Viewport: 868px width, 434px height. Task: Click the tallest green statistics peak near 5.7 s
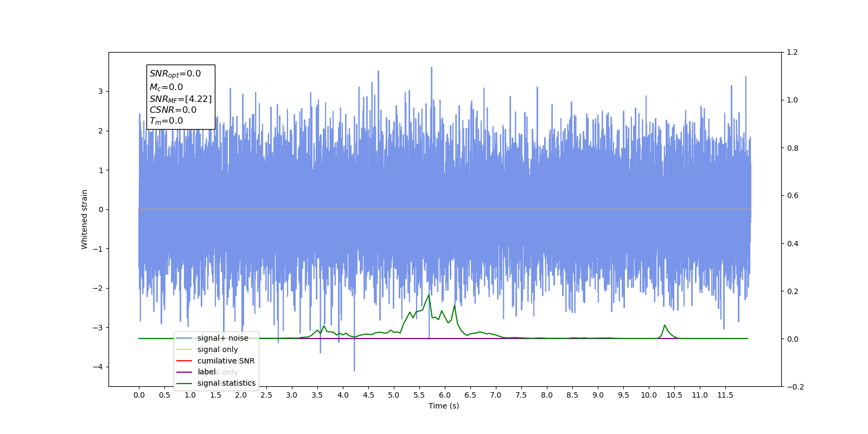tap(429, 296)
